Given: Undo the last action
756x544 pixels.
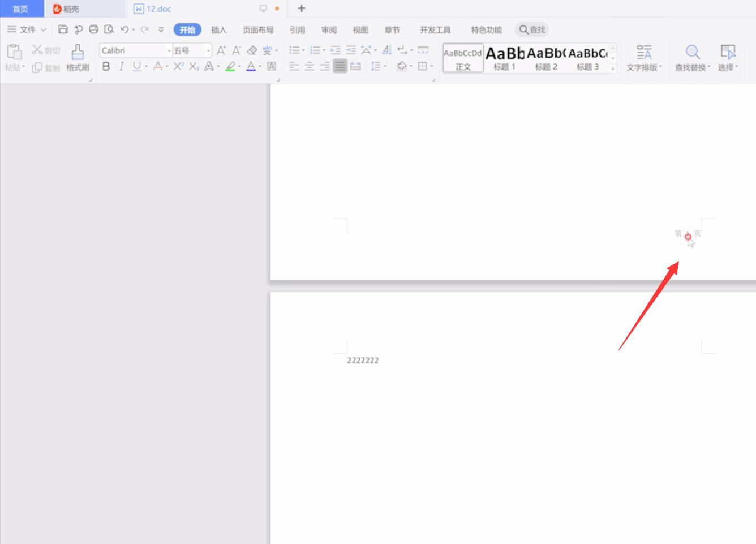Looking at the screenshot, I should coord(124,29).
